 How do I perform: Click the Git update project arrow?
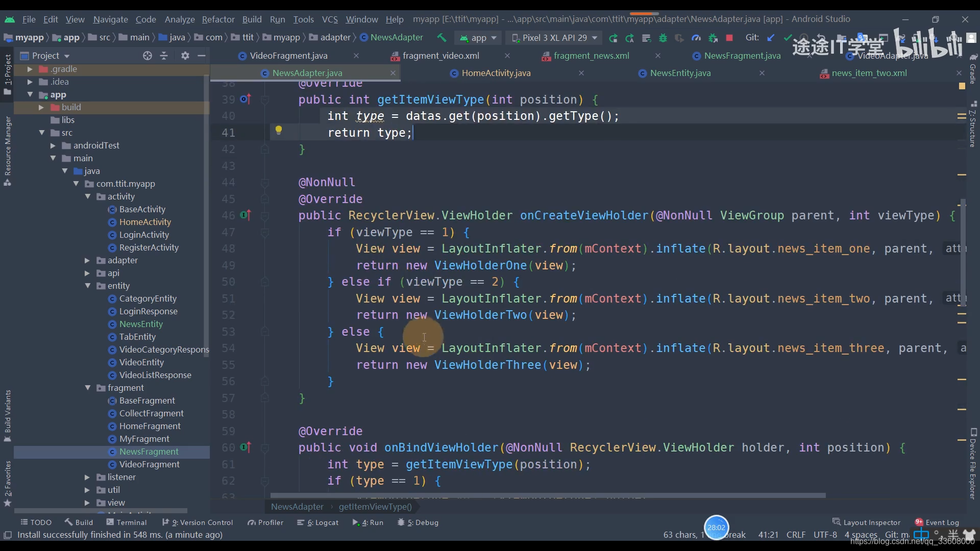(771, 38)
